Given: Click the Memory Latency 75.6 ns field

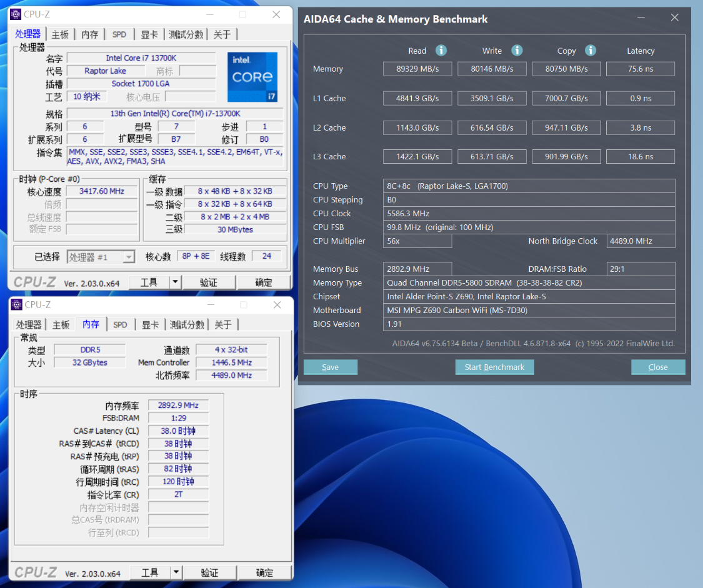Looking at the screenshot, I should [640, 69].
